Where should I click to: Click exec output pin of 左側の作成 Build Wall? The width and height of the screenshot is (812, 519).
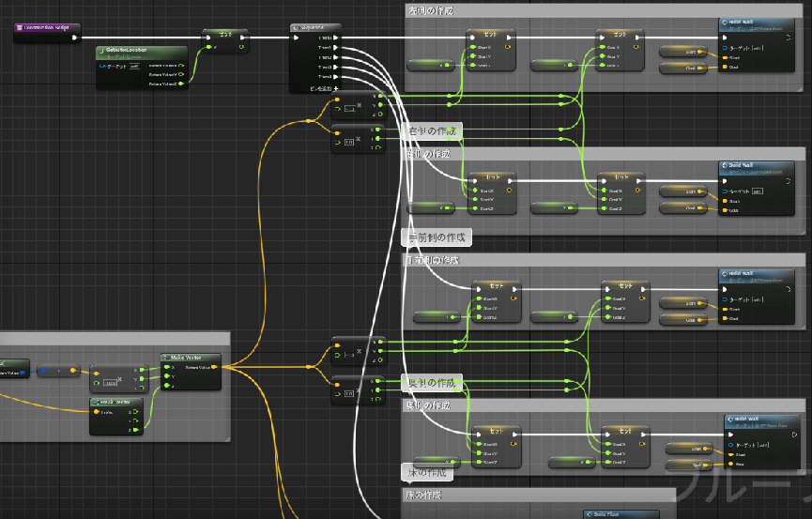[788, 38]
